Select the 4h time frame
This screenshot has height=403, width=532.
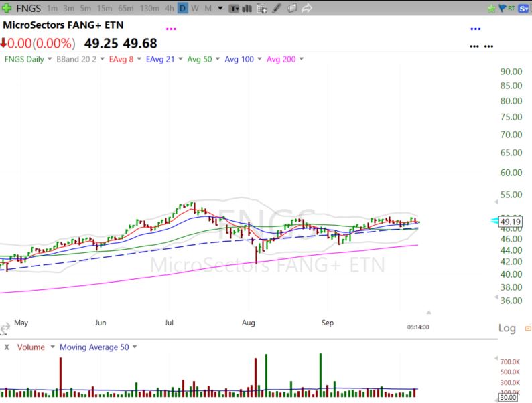[x=170, y=9]
